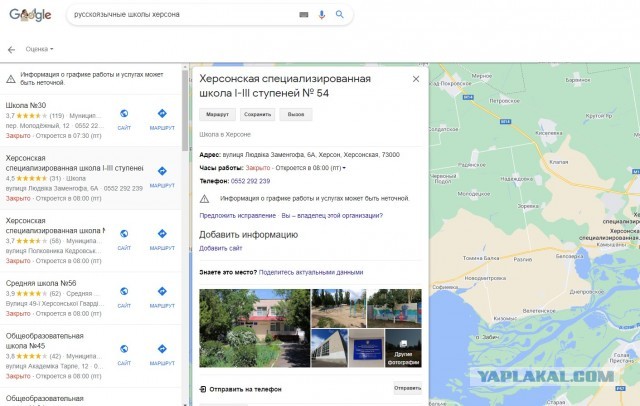
Task: Open the blue sign plaque photo thumbnail
Action: pyautogui.click(x=367, y=348)
